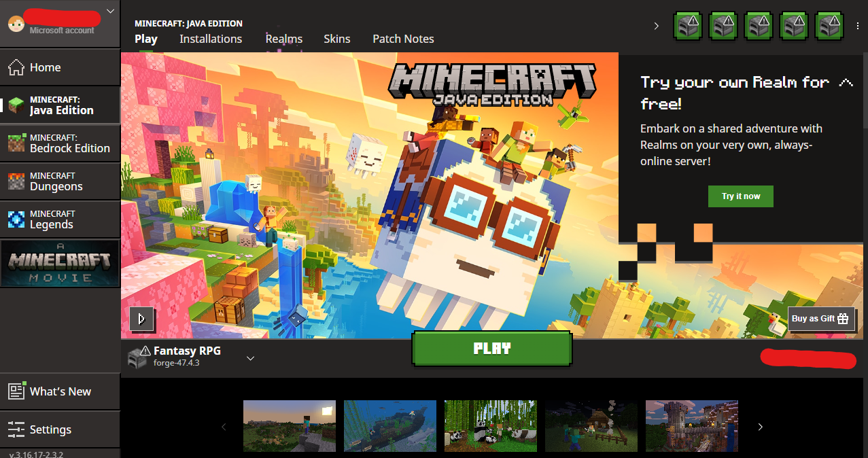Screen dimensions: 868x458
Task: Collapse the Realms promo panel
Action: point(846,83)
